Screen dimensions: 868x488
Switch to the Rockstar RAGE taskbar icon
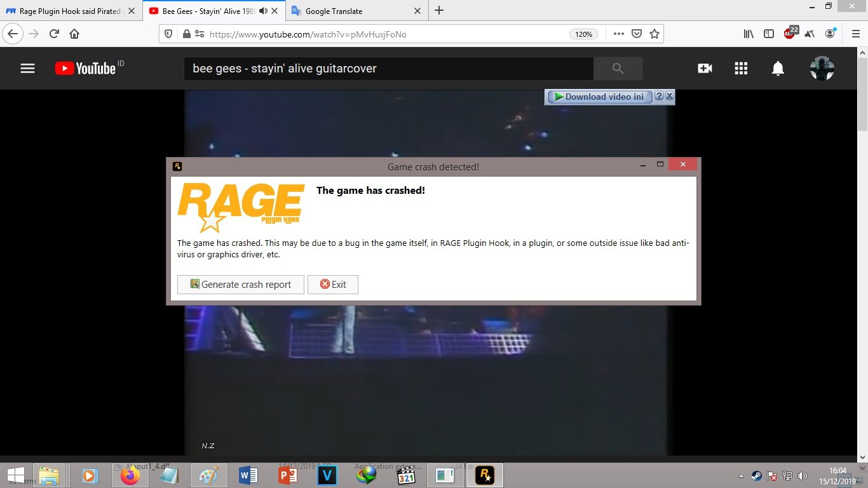pos(485,475)
